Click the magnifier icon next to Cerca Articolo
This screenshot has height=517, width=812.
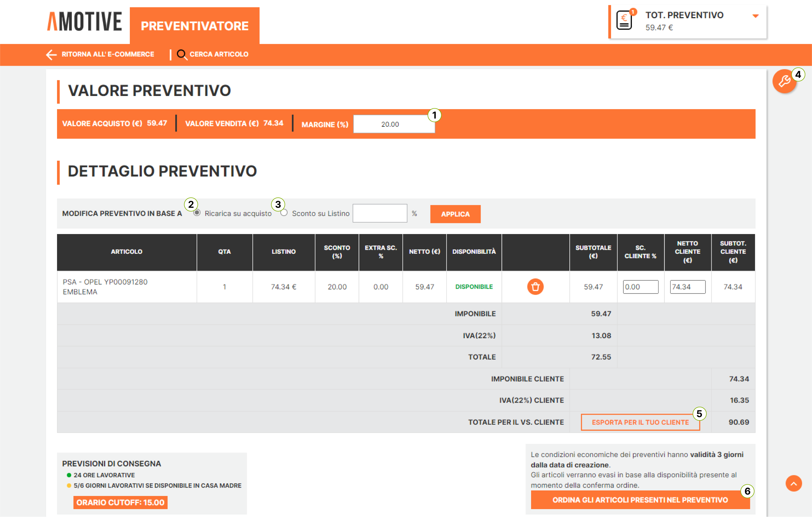182,54
